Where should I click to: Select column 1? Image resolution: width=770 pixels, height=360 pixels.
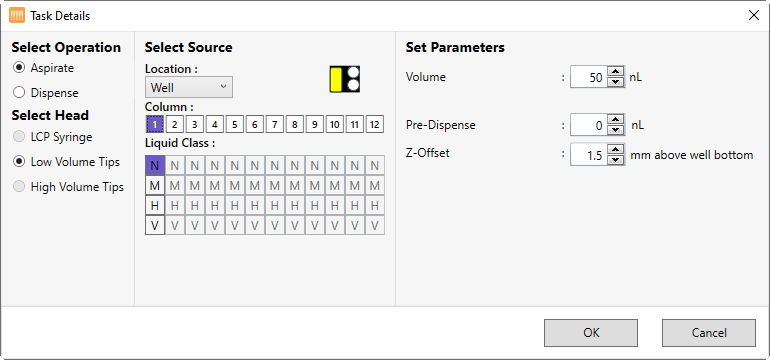click(155, 125)
